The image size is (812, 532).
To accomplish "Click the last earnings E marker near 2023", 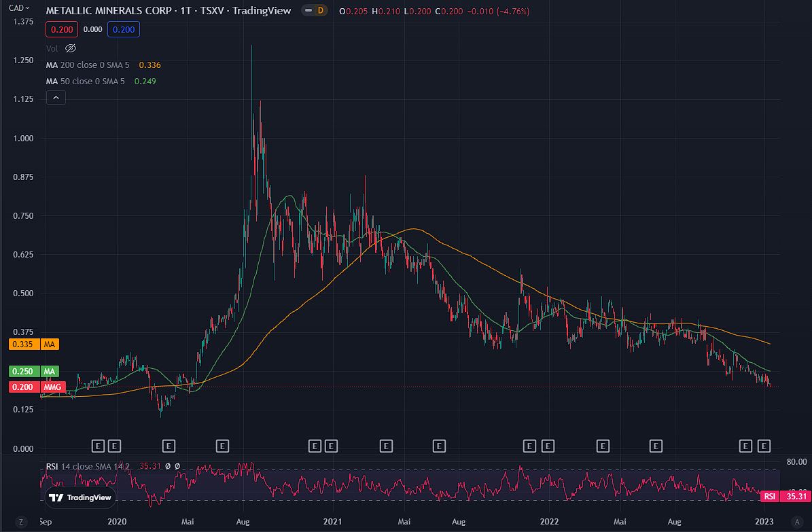I will pyautogui.click(x=764, y=446).
